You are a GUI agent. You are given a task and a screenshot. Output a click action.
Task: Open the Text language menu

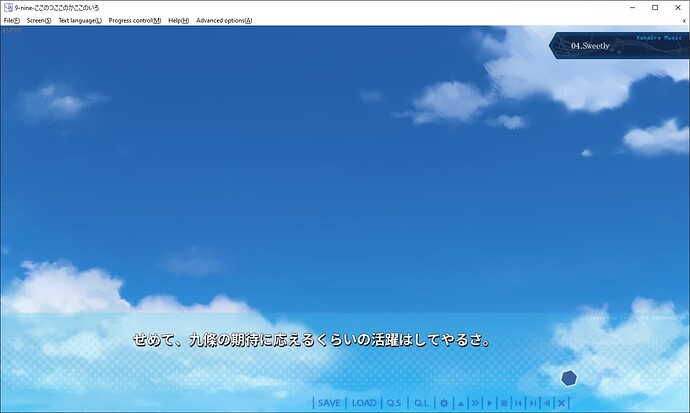click(80, 20)
